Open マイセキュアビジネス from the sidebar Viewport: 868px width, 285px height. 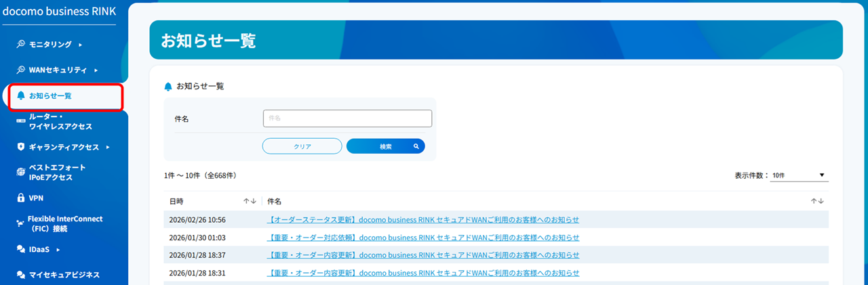pos(64,274)
